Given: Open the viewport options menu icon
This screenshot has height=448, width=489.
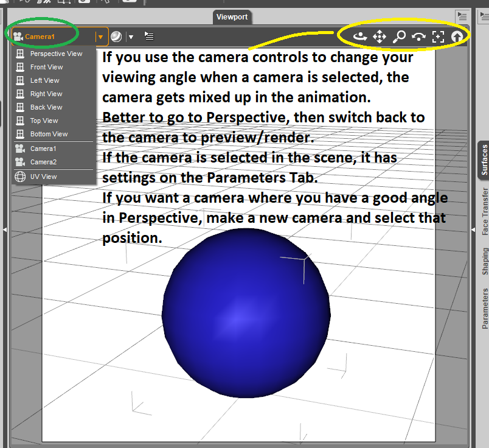Looking at the screenshot, I should (149, 36).
